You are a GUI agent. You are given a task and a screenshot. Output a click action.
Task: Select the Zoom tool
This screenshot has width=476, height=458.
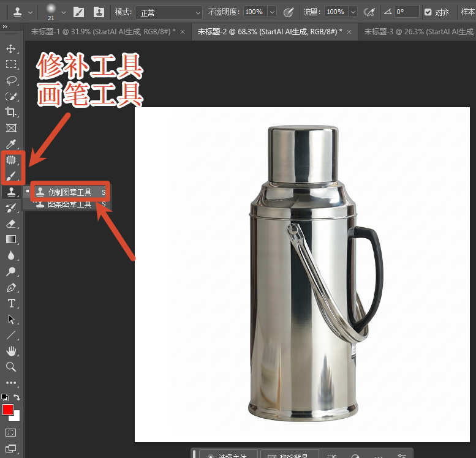[x=11, y=367]
